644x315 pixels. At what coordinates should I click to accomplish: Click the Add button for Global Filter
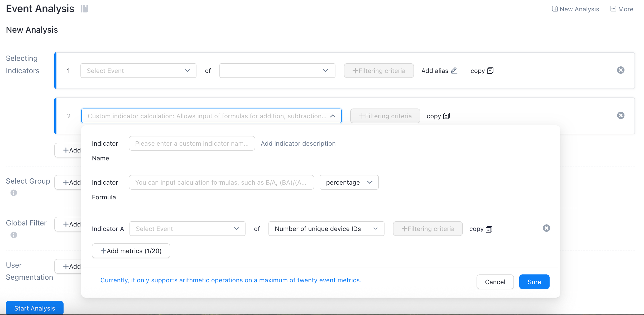click(68, 224)
